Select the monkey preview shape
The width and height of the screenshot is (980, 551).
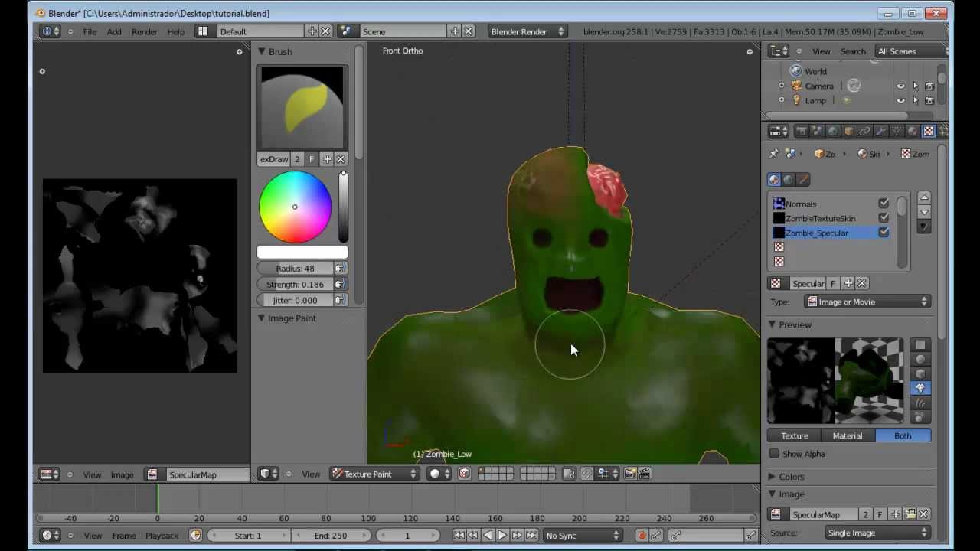(x=920, y=388)
